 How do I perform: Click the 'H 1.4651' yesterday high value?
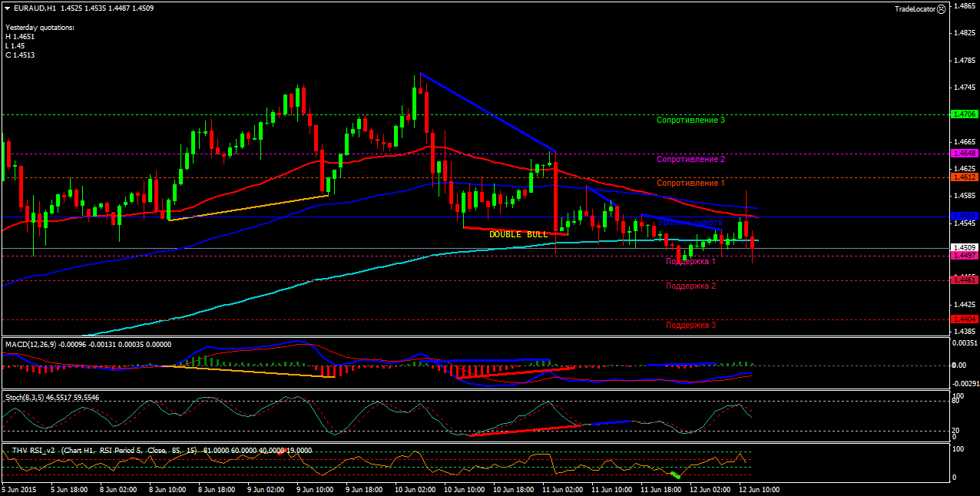pos(20,37)
